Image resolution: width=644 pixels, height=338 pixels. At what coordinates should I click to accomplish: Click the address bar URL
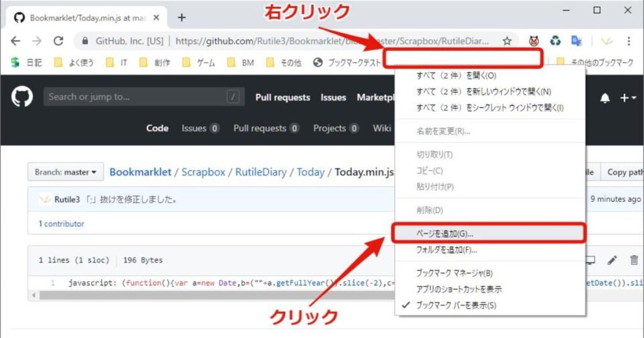point(332,41)
